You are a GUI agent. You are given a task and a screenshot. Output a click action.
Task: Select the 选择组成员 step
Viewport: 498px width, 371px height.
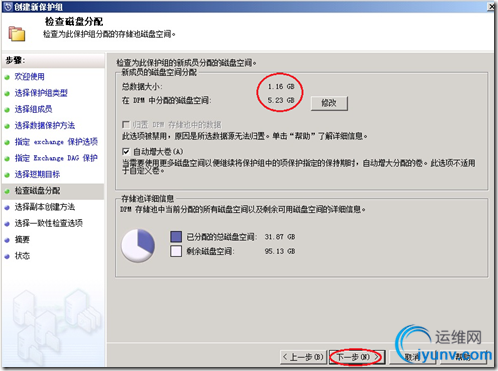tap(33, 109)
